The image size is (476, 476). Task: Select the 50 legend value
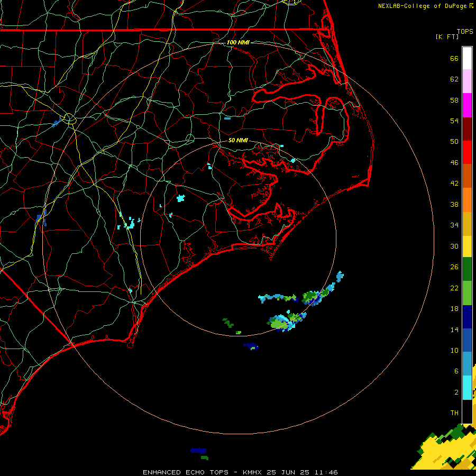coord(454,142)
